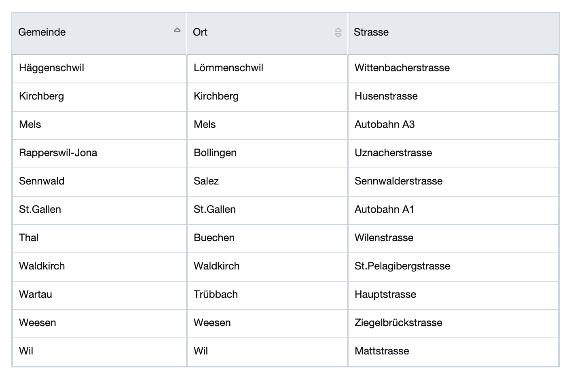The width and height of the screenshot is (588, 386).
Task: Select the Mattstrasse cell
Action: [x=453, y=352]
